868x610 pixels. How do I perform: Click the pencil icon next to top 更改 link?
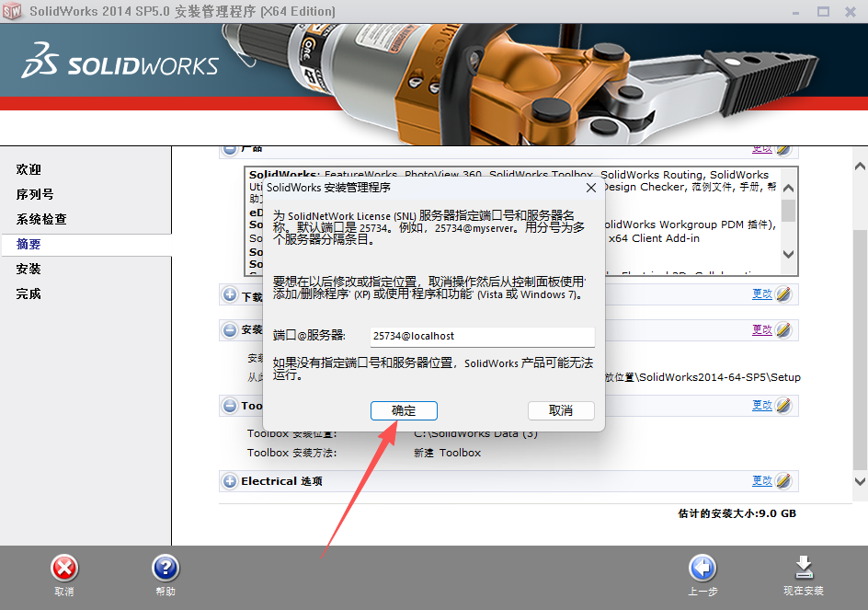click(782, 147)
